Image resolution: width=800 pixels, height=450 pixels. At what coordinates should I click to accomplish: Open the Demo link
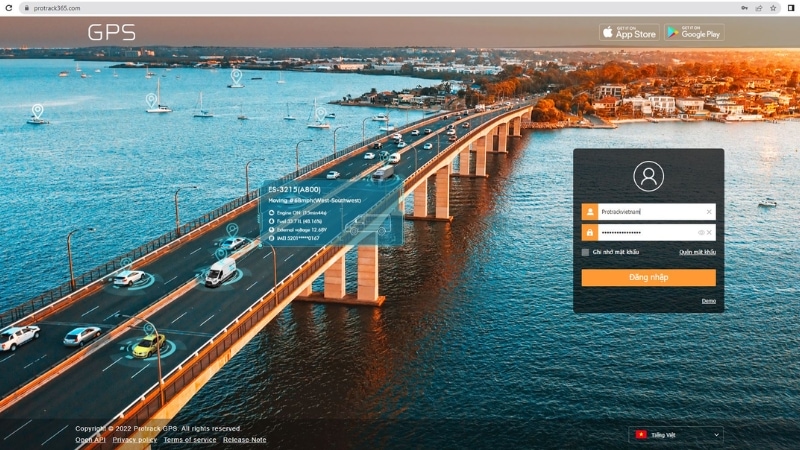(708, 300)
